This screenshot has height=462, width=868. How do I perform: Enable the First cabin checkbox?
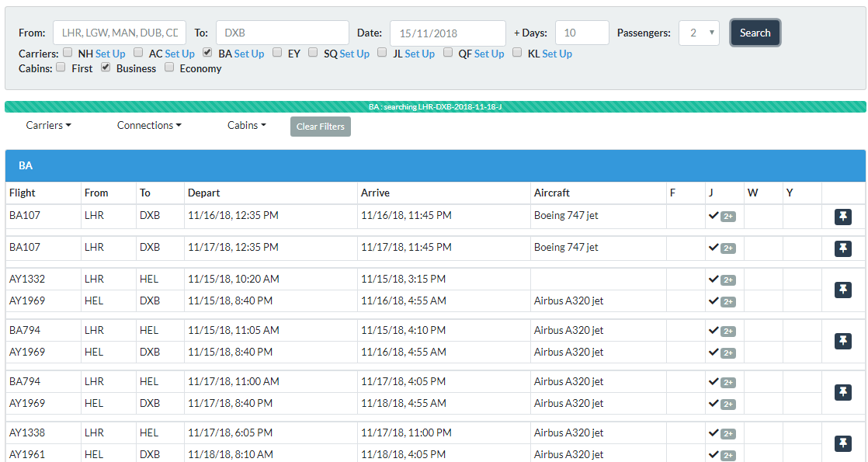pyautogui.click(x=61, y=68)
